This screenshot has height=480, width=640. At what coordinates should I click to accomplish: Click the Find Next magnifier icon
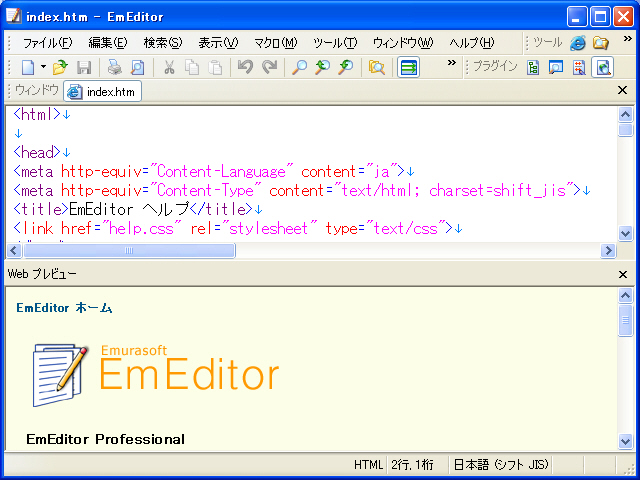tap(322, 67)
